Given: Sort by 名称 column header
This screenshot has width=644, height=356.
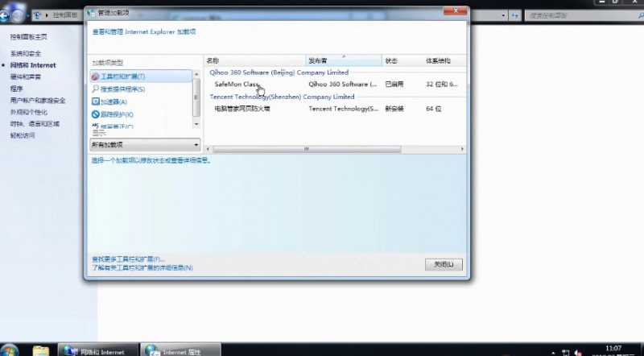Looking at the screenshot, I should point(254,60).
